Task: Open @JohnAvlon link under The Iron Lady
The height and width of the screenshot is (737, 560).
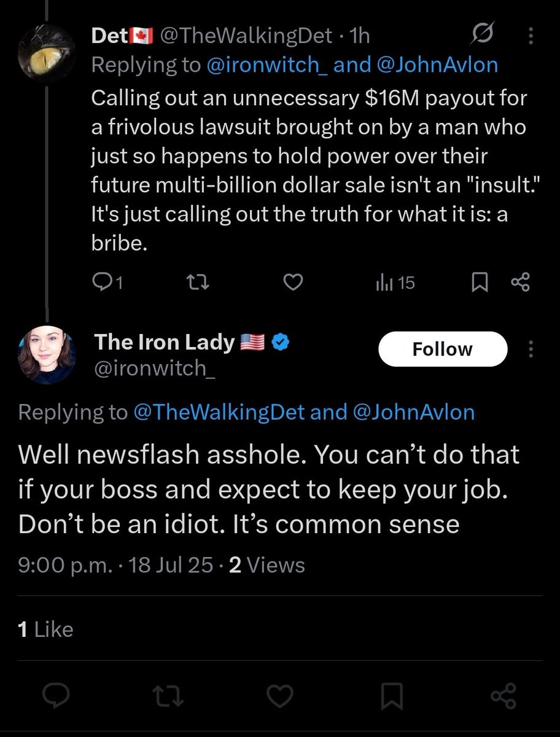Action: click(x=414, y=412)
